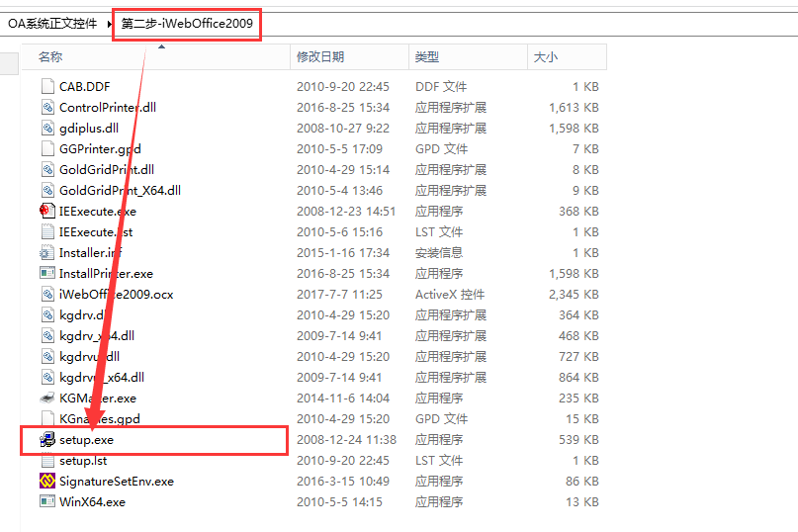The height and width of the screenshot is (532, 798).
Task: Click 1,613 KB size of ControlPrinter.dll
Action: point(574,108)
